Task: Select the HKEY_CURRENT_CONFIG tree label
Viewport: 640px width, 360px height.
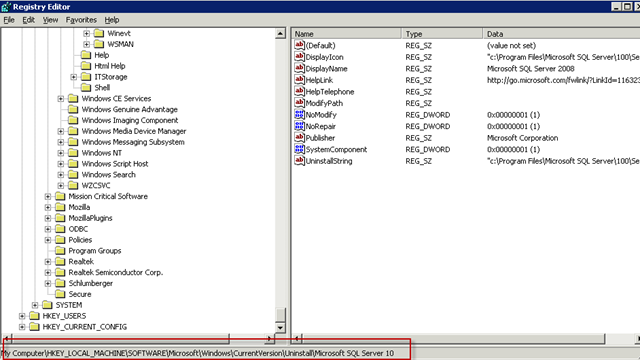Action: click(x=85, y=327)
